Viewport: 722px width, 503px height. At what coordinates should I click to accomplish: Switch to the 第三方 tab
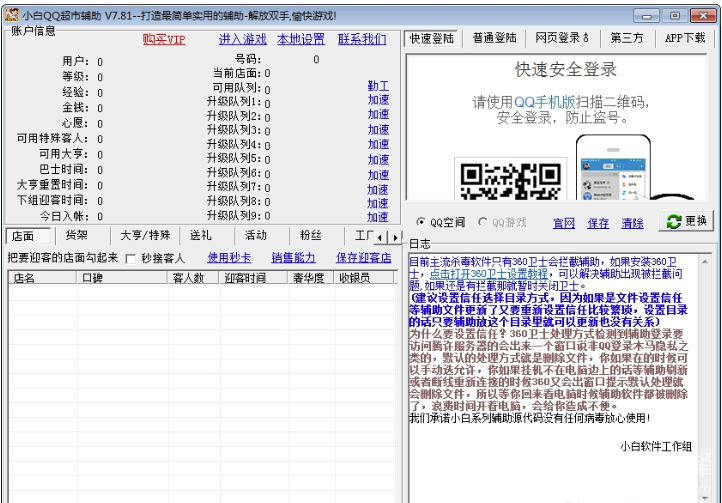click(x=627, y=38)
